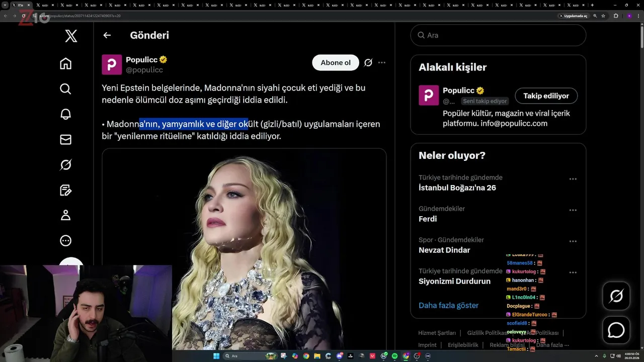Bookmark the page with the star icon

click(603, 16)
